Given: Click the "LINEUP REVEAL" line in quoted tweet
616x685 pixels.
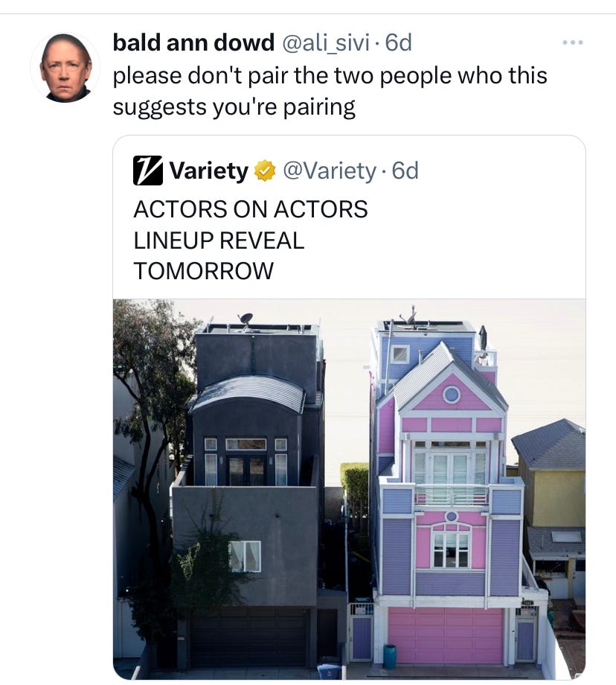Looking at the screenshot, I should 219,240.
